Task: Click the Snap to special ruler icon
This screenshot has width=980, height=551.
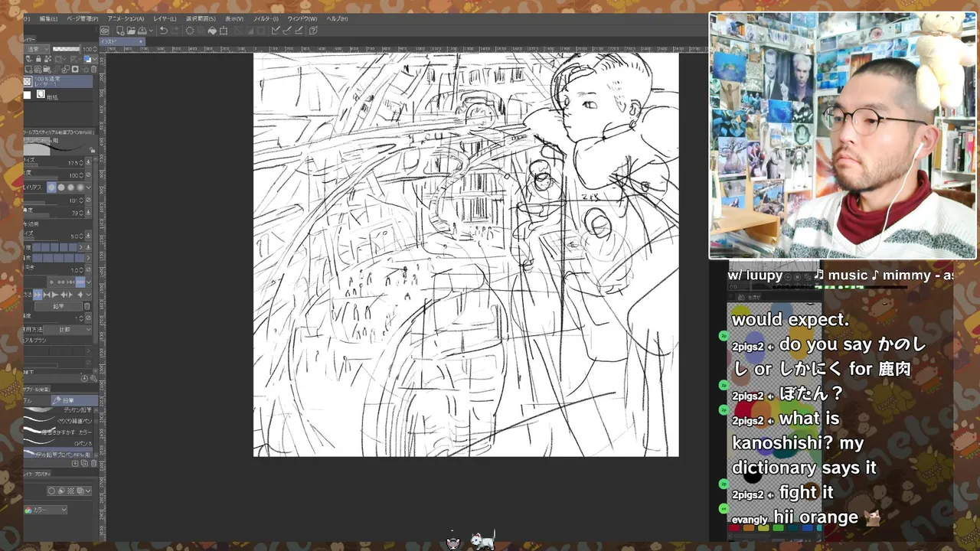Action: tap(287, 31)
